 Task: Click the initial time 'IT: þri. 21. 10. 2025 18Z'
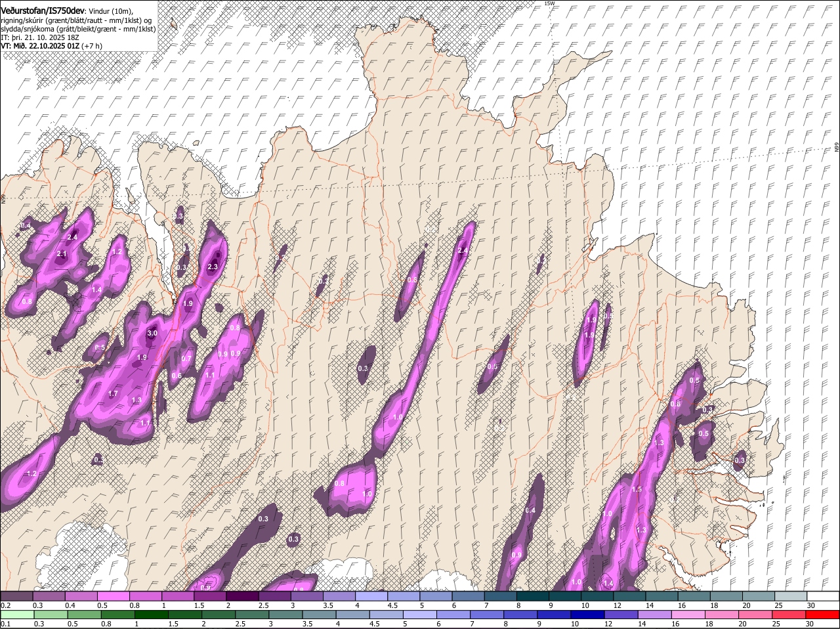[41, 37]
